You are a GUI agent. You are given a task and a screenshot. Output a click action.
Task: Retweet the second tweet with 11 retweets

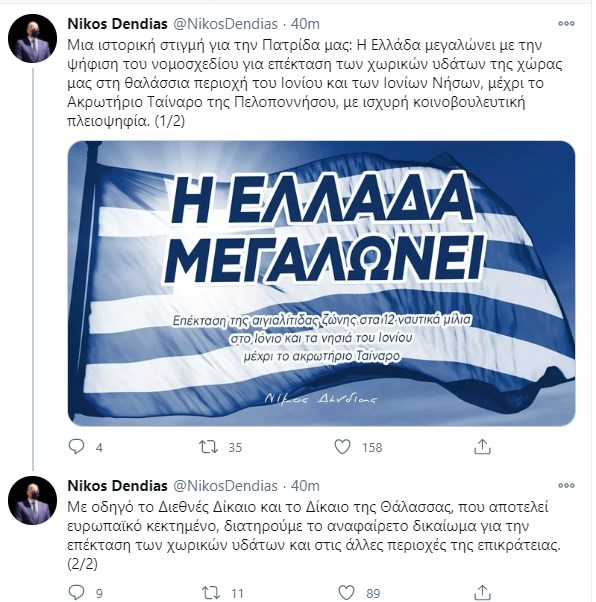[x=211, y=593]
